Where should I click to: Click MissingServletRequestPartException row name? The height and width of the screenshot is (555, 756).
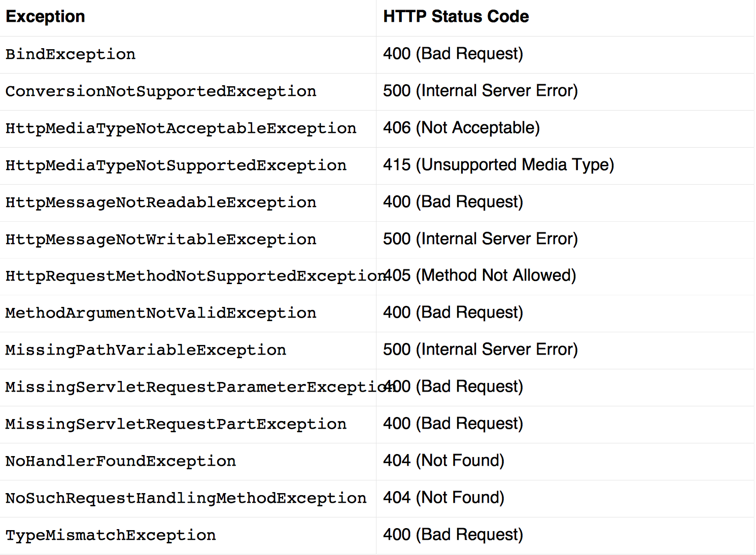point(176,424)
